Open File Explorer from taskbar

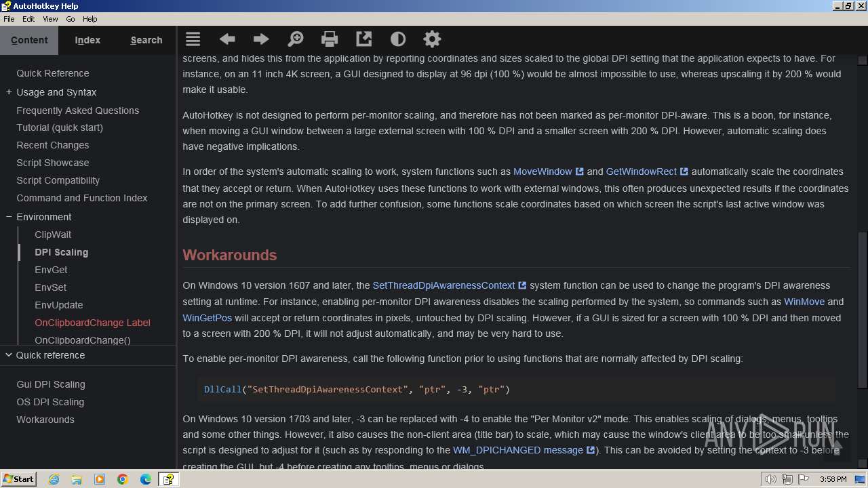tap(77, 479)
